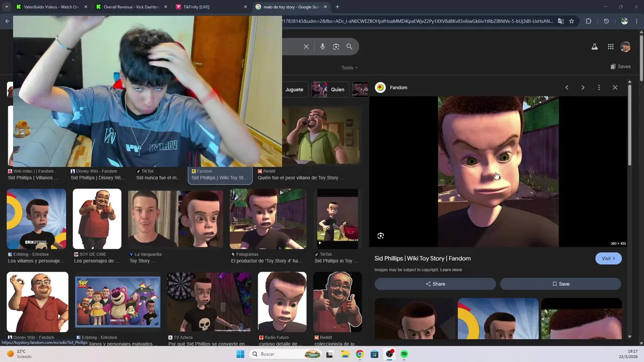Open the Al on phone image thumbnail

point(321,136)
